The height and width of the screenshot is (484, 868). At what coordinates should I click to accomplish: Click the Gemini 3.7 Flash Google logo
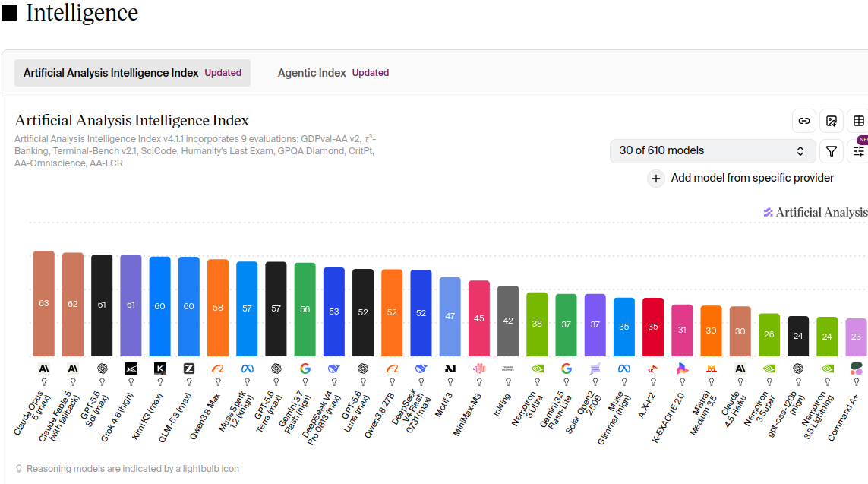305,369
